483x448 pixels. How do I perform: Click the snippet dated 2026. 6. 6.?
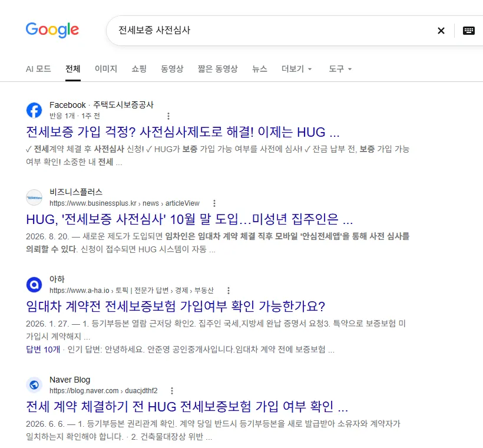click(213, 430)
